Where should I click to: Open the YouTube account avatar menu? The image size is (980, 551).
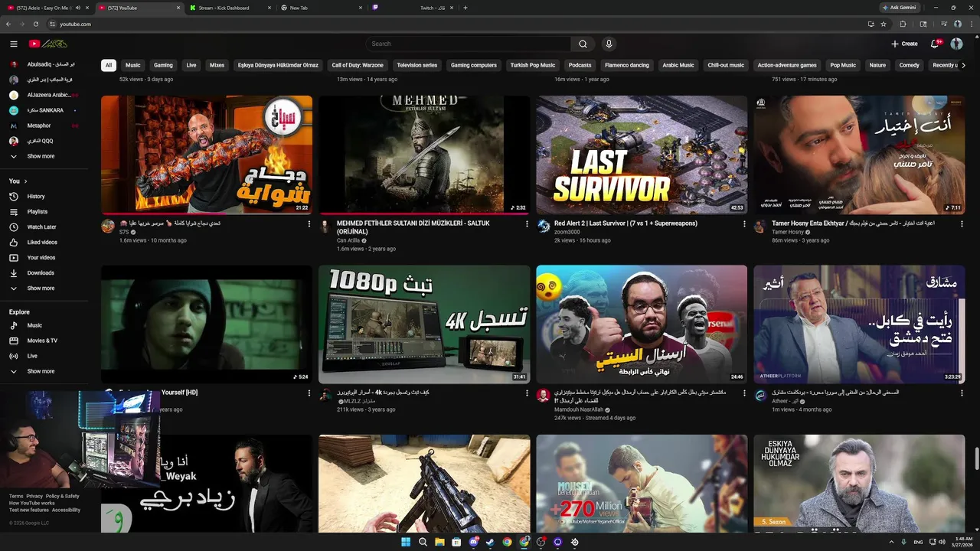coord(956,44)
